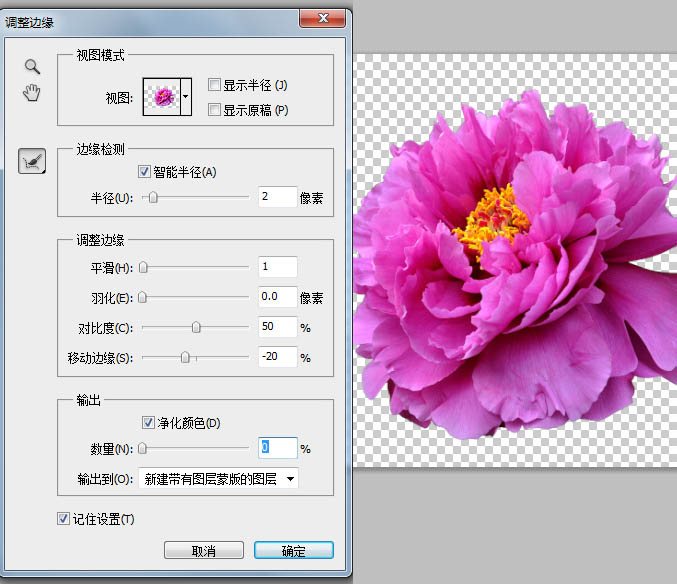
Task: Click the 半径 slider handle
Action: 153,198
